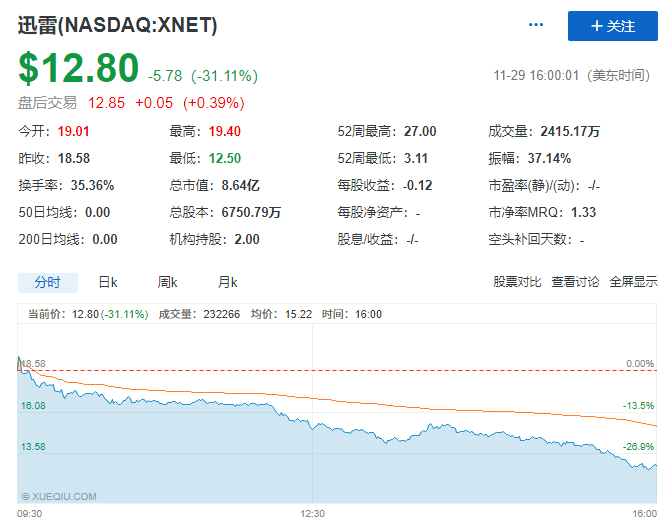Switch to the 月k monthly chart tab
The width and height of the screenshot is (672, 521).
(x=227, y=282)
